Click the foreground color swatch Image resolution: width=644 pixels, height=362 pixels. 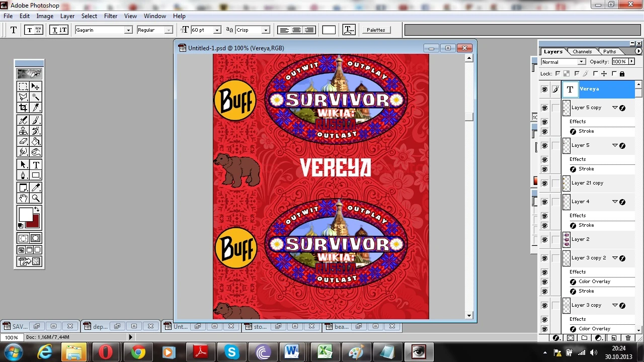26,215
